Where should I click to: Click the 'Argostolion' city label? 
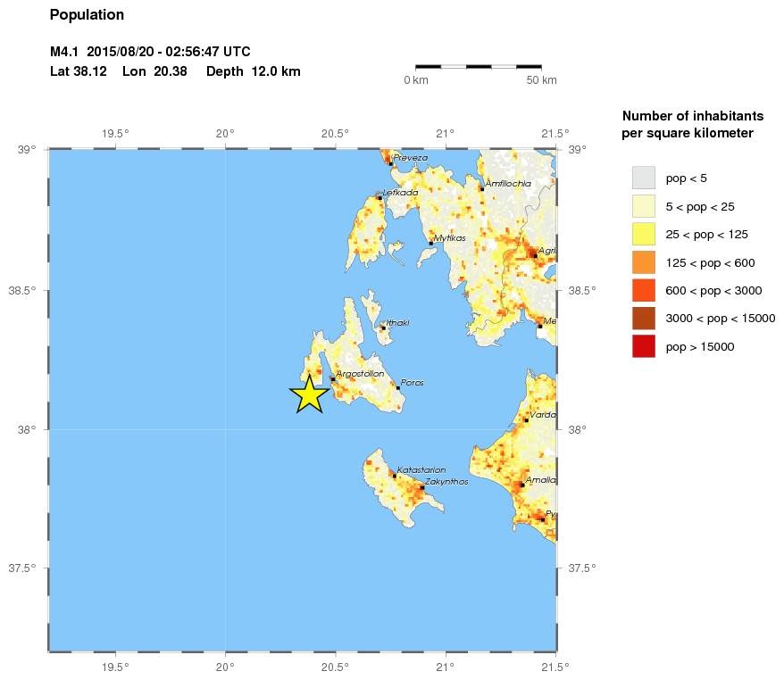[x=360, y=374]
